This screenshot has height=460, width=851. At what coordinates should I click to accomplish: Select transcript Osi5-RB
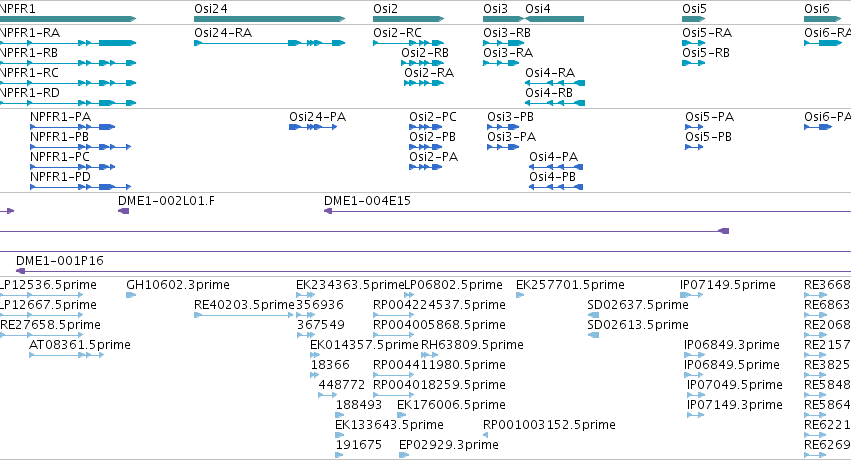coord(694,63)
